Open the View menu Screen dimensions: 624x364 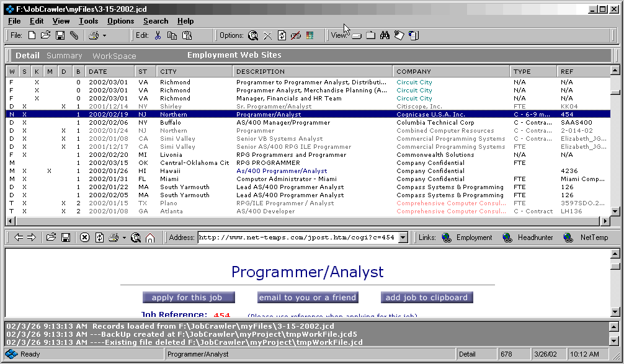(61, 21)
